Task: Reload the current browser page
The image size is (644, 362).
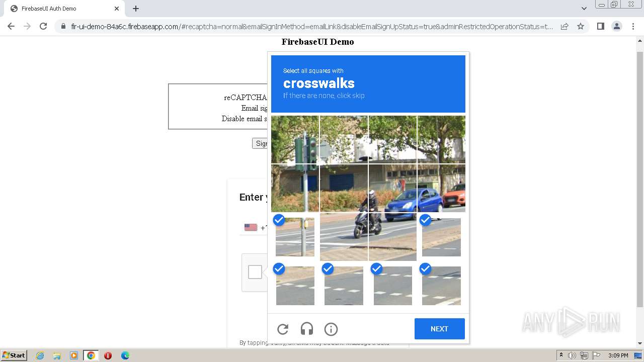Action: (43, 26)
